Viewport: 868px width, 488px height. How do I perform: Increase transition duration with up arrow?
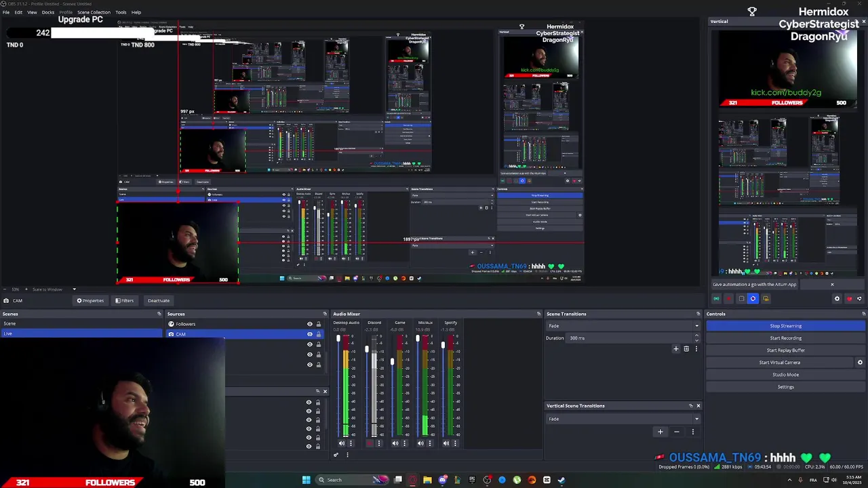(696, 336)
